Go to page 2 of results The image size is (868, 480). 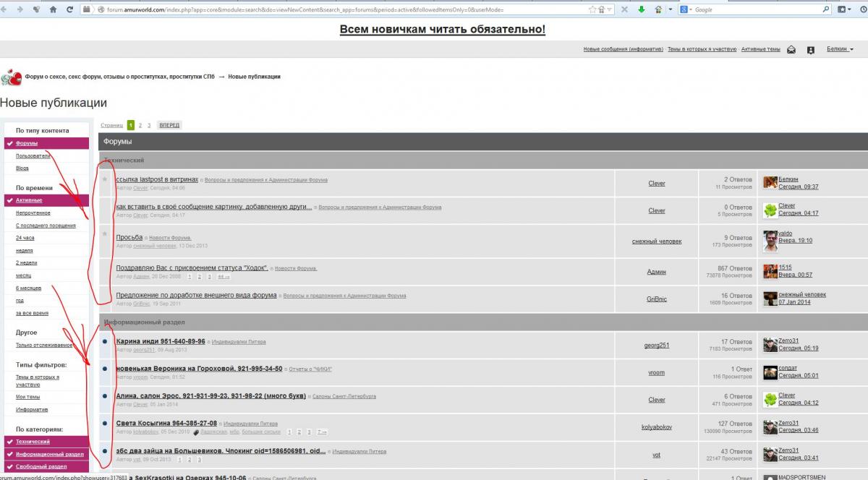tap(140, 125)
